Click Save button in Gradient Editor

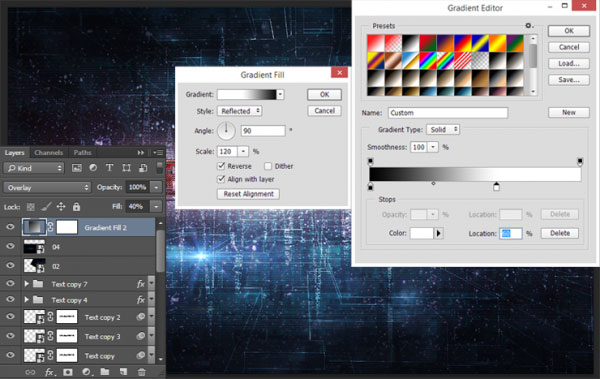tap(569, 80)
